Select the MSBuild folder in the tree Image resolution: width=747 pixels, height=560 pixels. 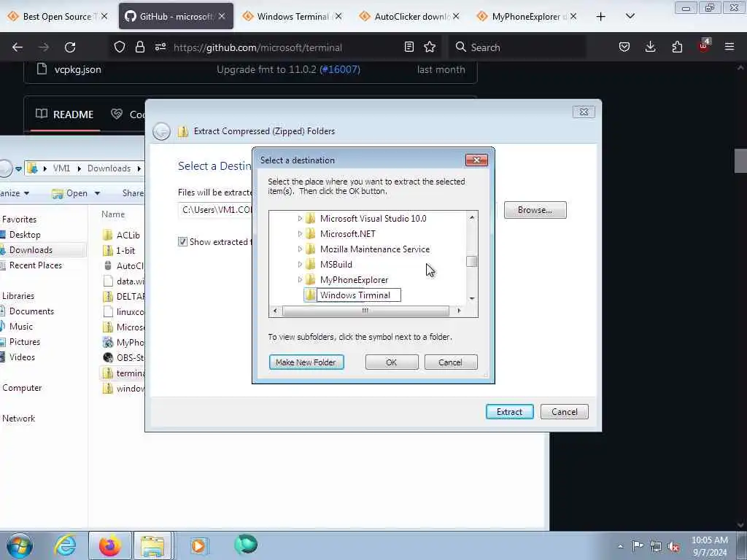(336, 264)
